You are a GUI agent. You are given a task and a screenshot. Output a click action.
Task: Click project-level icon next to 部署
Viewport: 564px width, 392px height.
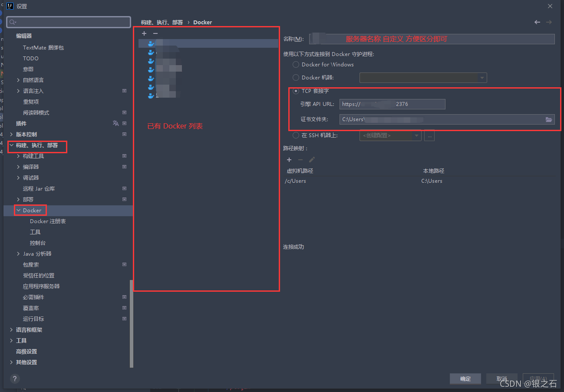click(124, 199)
